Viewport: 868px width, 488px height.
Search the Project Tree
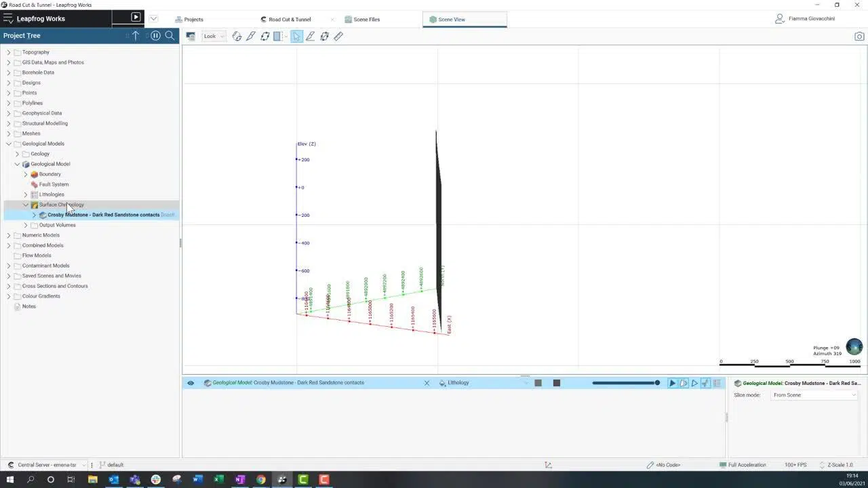coord(170,35)
